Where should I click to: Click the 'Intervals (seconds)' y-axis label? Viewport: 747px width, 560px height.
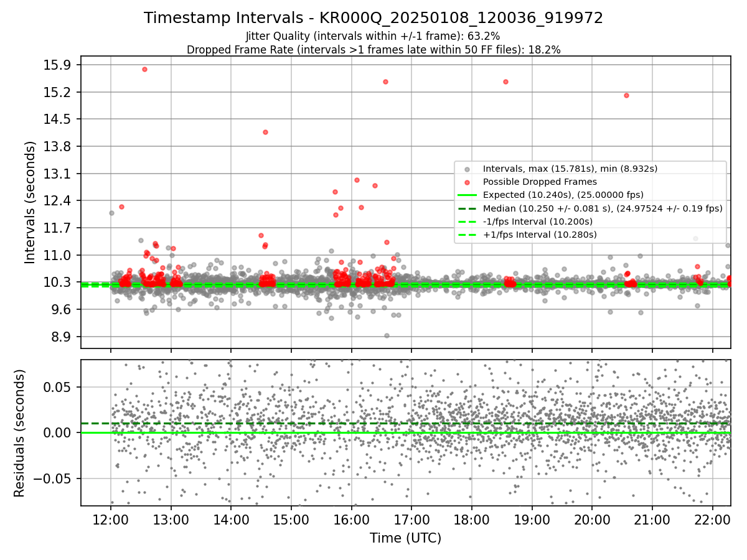coord(30,202)
